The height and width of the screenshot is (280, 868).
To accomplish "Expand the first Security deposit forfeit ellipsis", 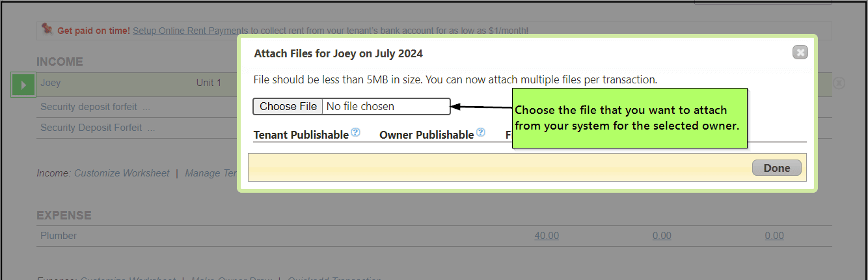I will [x=146, y=107].
